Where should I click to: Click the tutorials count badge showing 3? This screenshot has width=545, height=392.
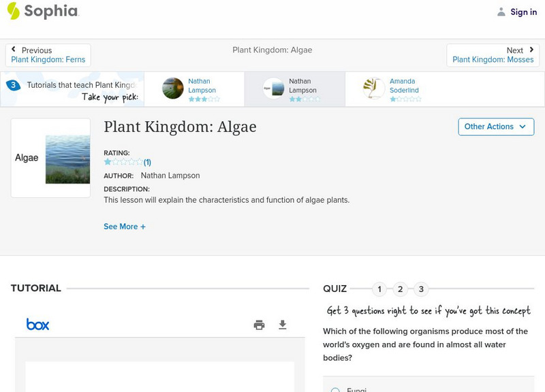point(13,85)
